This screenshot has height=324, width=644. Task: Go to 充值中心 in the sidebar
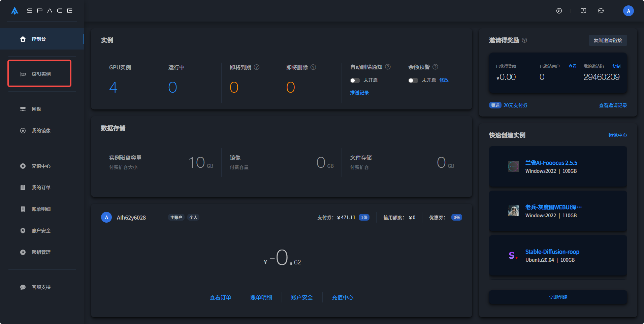[x=41, y=166]
